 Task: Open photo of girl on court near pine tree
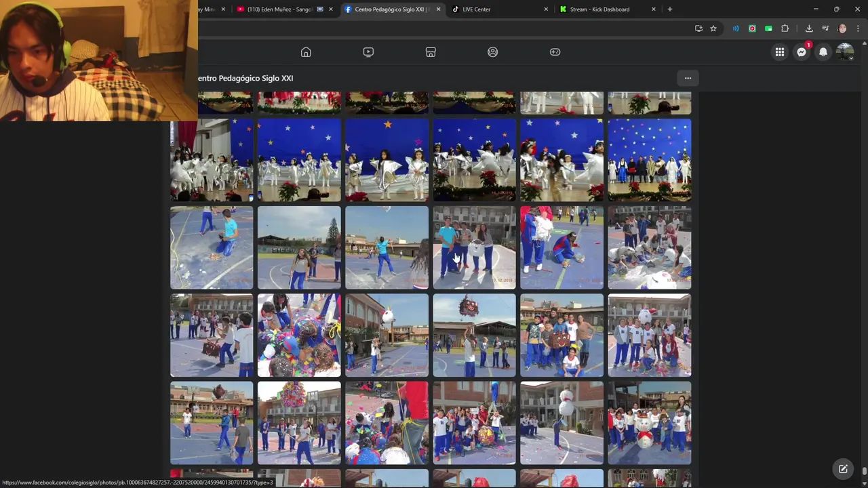(x=299, y=247)
